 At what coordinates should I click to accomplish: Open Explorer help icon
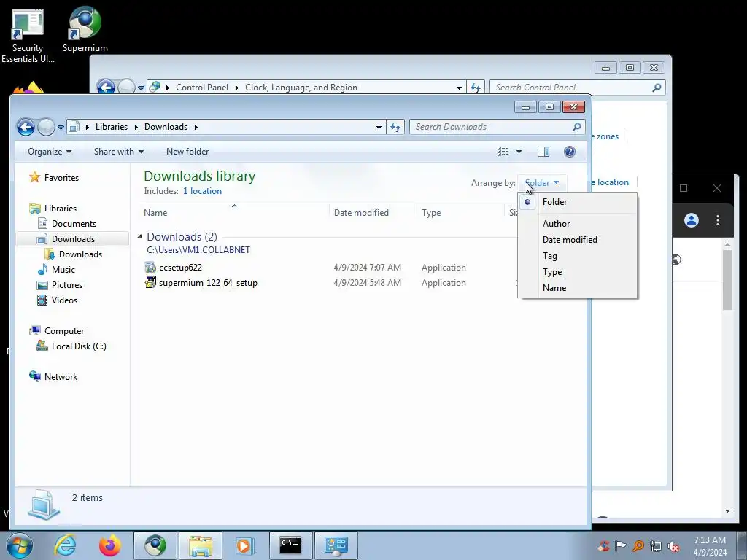pyautogui.click(x=570, y=152)
